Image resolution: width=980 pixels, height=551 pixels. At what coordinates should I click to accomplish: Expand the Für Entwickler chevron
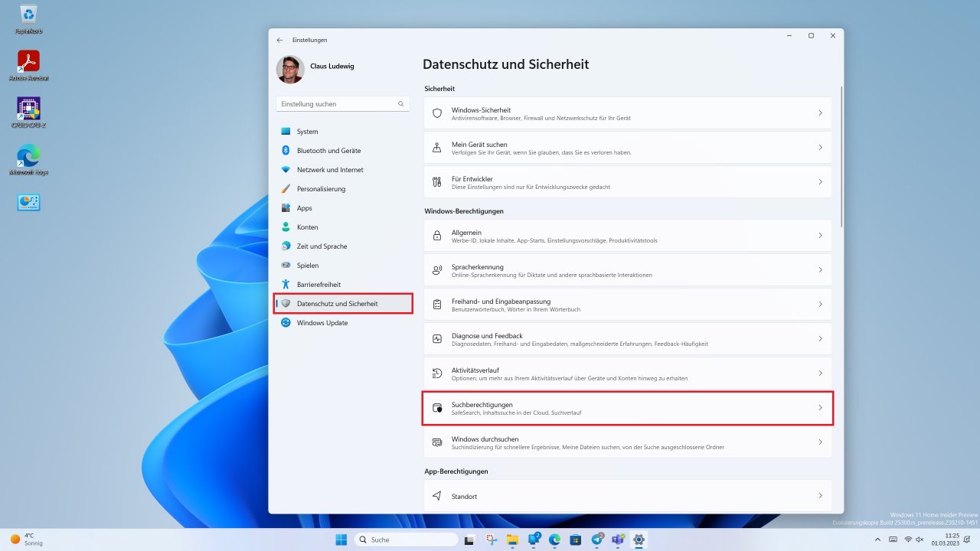(x=820, y=182)
